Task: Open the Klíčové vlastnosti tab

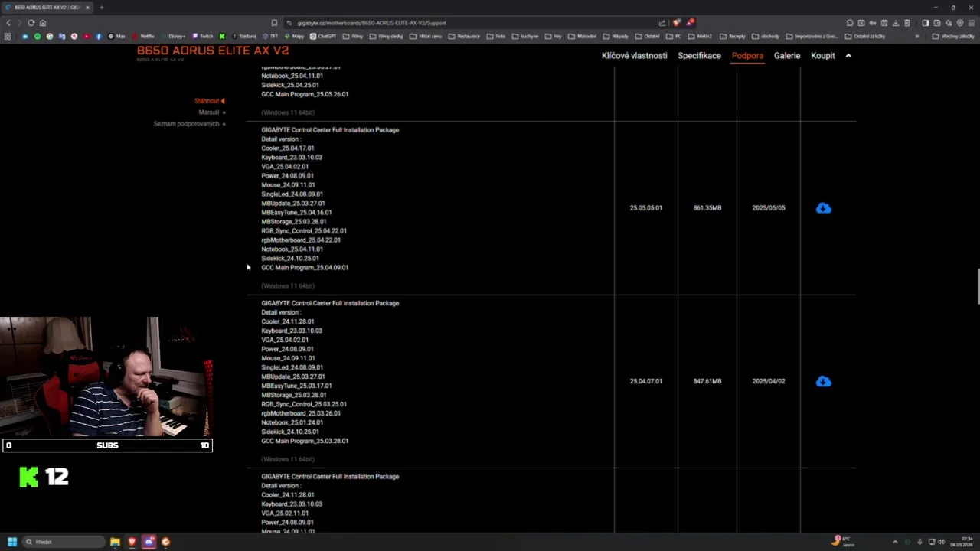Action: [634, 56]
